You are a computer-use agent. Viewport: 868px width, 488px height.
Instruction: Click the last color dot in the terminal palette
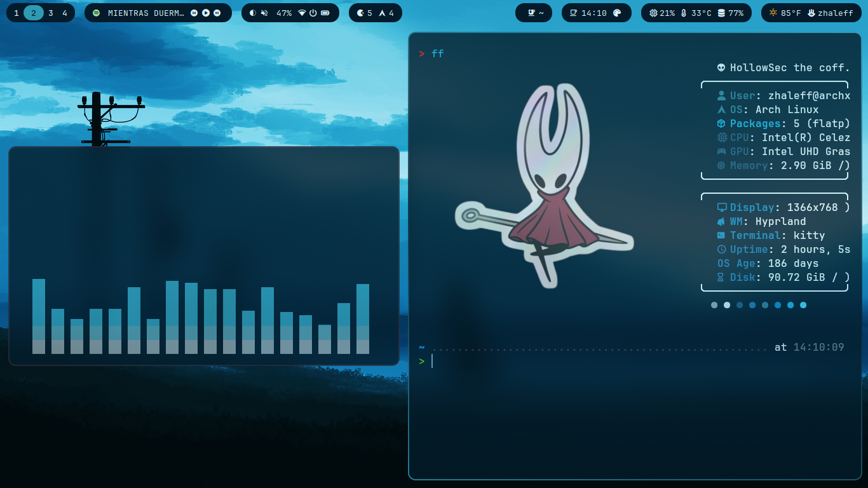click(x=803, y=305)
